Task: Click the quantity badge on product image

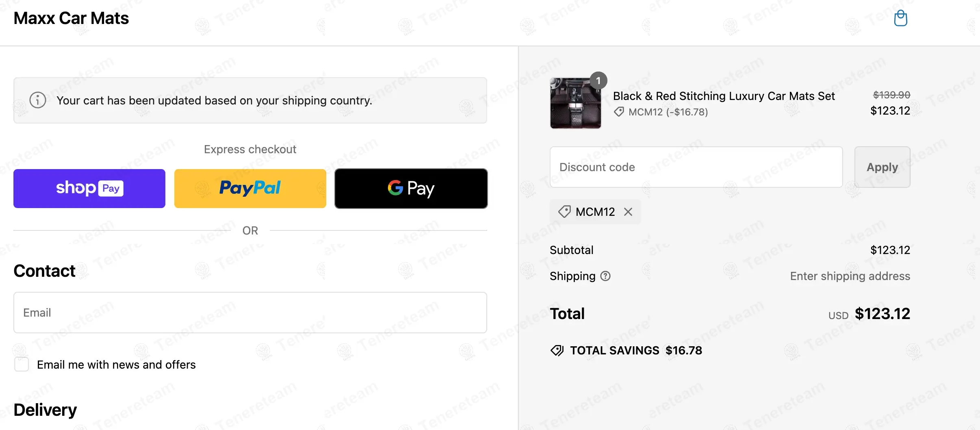Action: [x=598, y=80]
